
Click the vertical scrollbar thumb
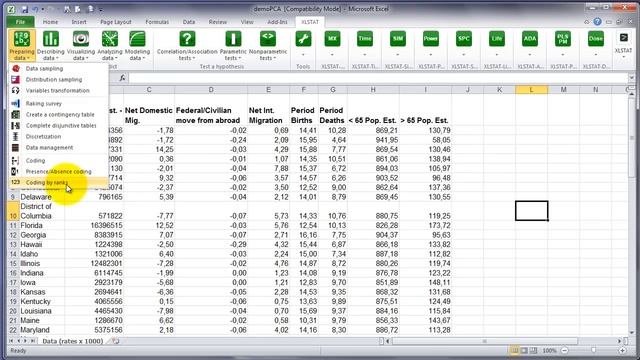631,137
